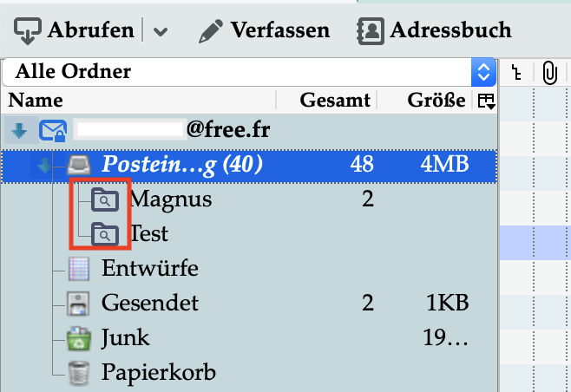Open the Abrufen dropdown arrow
Screen dimensions: 571x392
[x=159, y=31]
